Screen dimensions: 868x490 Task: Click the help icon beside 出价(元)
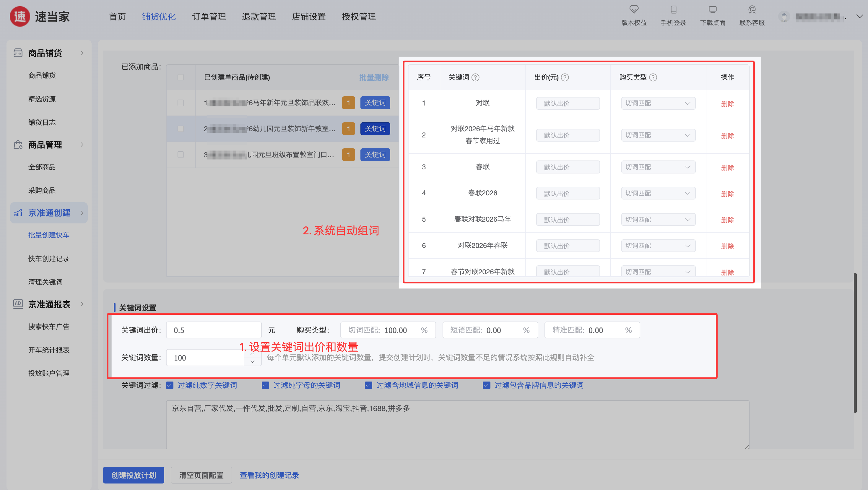pos(565,77)
